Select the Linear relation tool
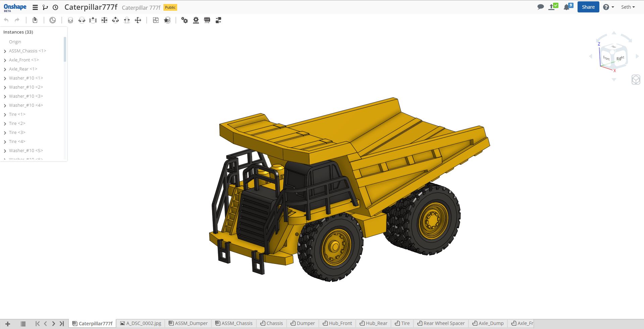 click(x=218, y=20)
